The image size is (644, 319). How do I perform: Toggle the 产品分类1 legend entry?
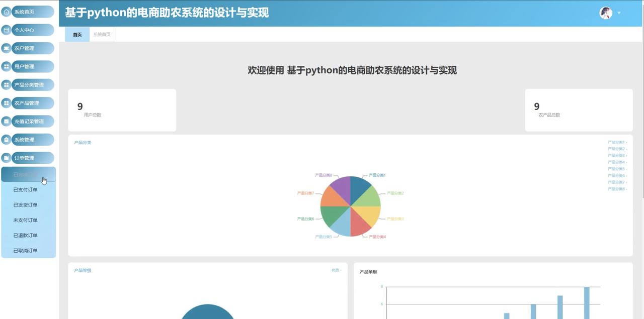coord(617,142)
